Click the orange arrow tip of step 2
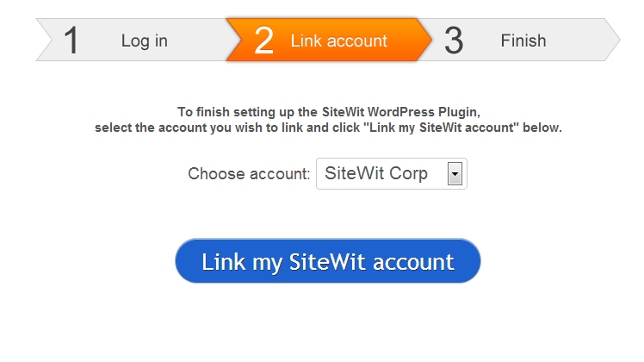 [425, 40]
